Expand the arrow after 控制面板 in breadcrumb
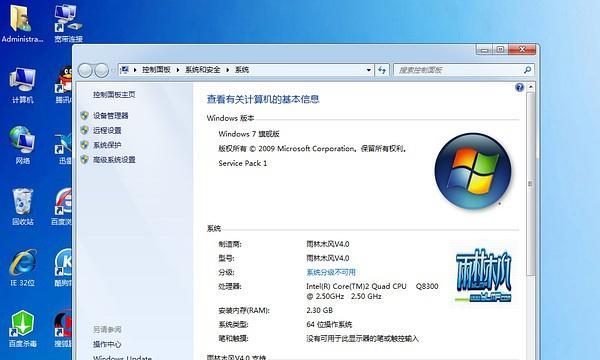 coord(178,70)
